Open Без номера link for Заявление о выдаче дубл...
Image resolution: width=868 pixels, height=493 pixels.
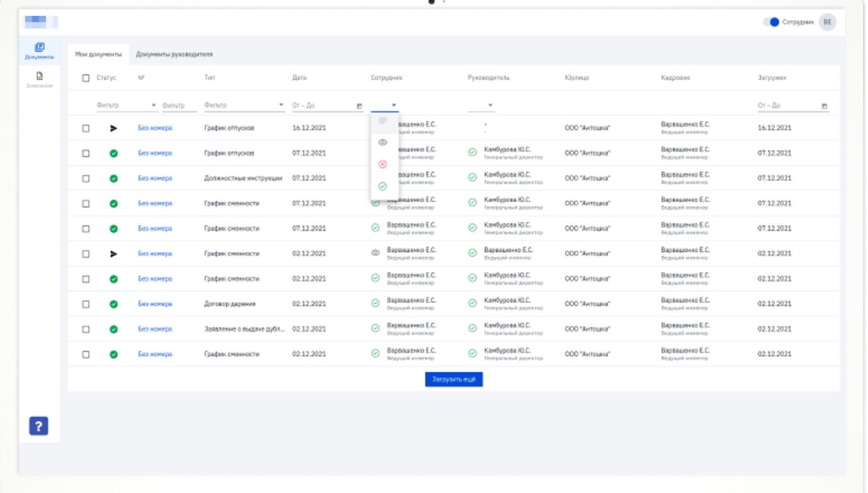point(155,329)
